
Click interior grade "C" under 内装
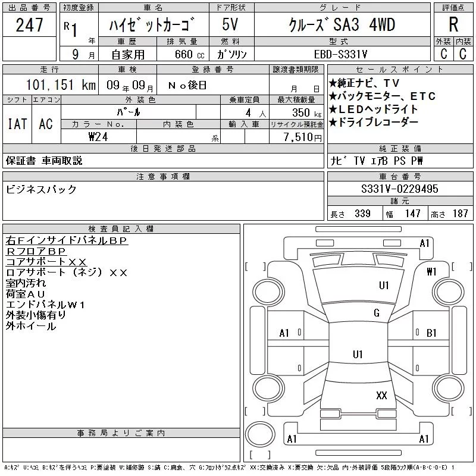pyautogui.click(x=463, y=54)
